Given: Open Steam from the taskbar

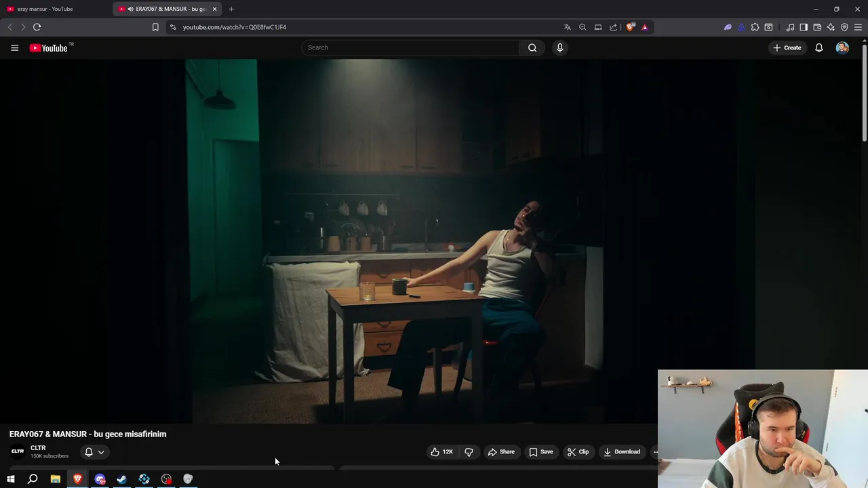Looking at the screenshot, I should coord(121,479).
